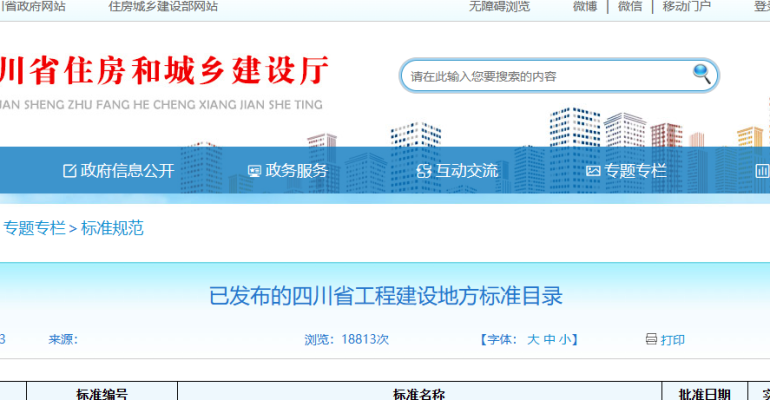Image resolution: width=770 pixels, height=400 pixels.
Task: Go to 标准规范 in breadcrumb
Action: (112, 228)
